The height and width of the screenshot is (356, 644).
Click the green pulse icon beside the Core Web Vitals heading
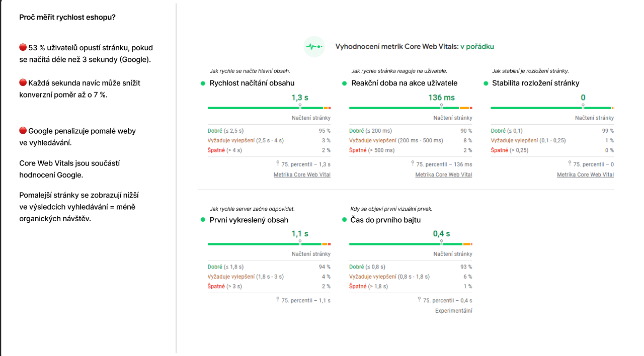point(314,46)
